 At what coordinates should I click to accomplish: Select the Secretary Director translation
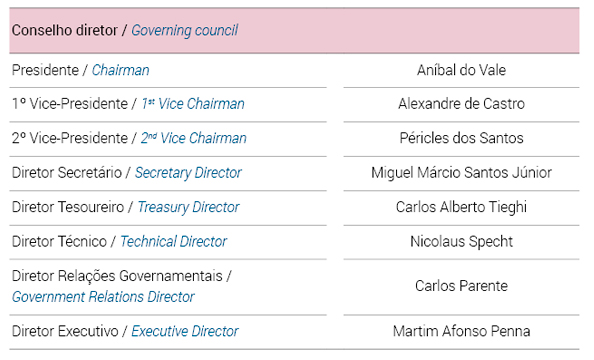(188, 173)
